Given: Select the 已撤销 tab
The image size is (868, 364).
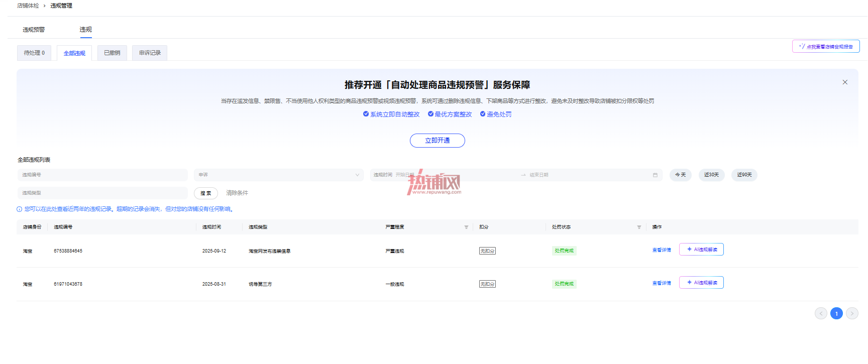Looking at the screenshot, I should point(112,53).
